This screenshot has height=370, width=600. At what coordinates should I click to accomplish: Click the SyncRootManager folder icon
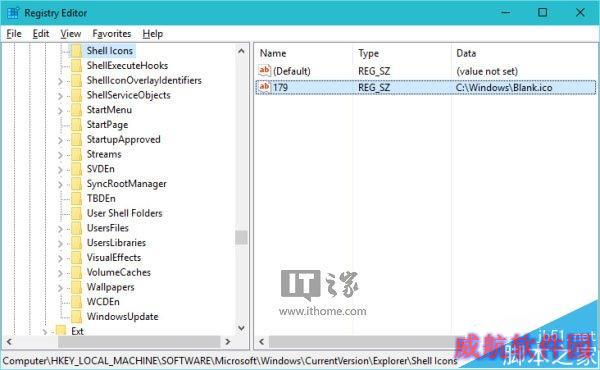[x=77, y=184]
